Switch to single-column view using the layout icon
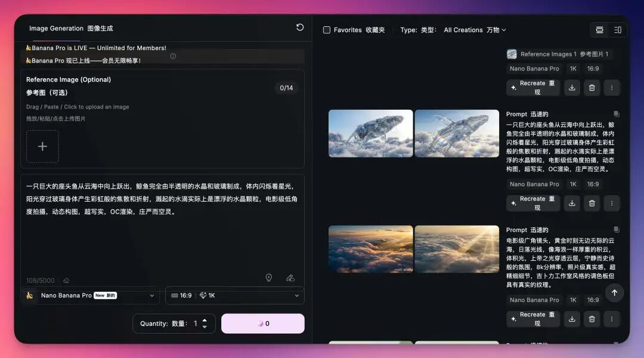 click(x=600, y=29)
